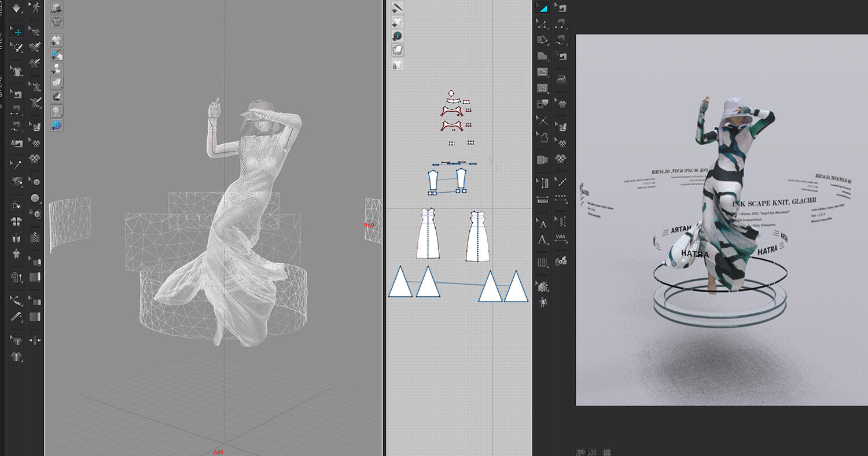Click the Polygon pattern tool in 2D toolbar
Viewport: 868px width, 456px height.
(x=542, y=56)
